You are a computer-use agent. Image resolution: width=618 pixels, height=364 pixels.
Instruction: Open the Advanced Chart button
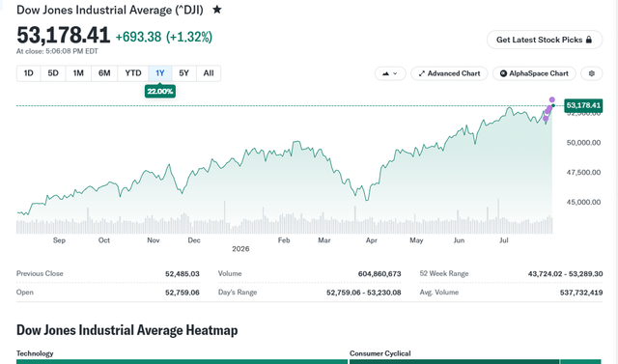449,73
